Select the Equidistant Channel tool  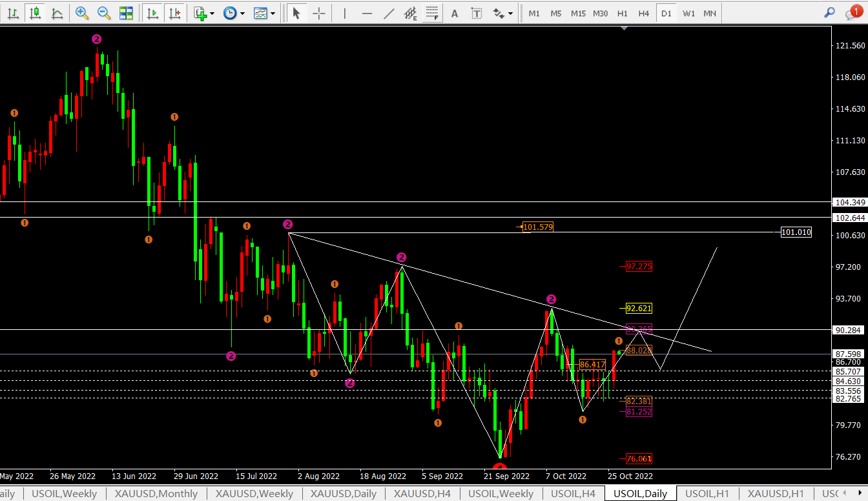tap(410, 13)
